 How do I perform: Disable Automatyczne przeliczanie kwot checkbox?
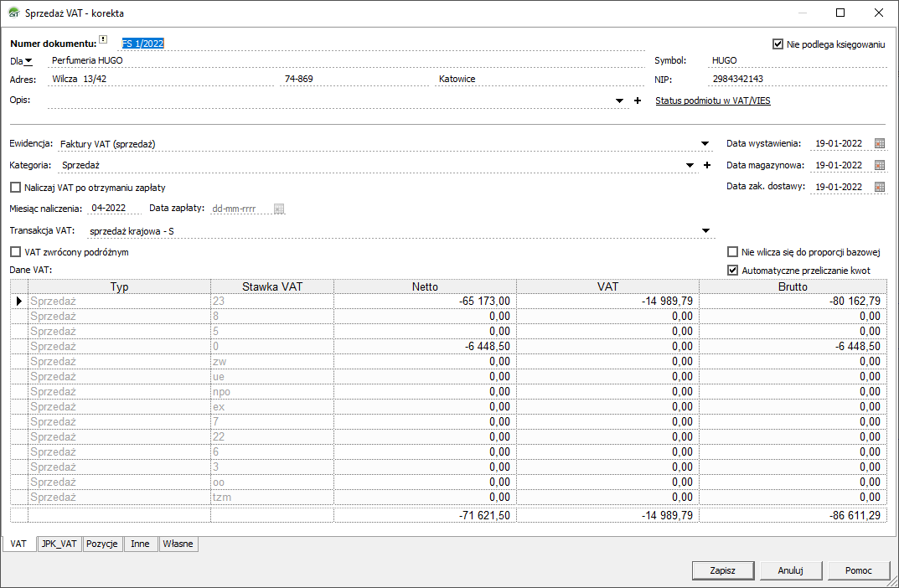734,271
